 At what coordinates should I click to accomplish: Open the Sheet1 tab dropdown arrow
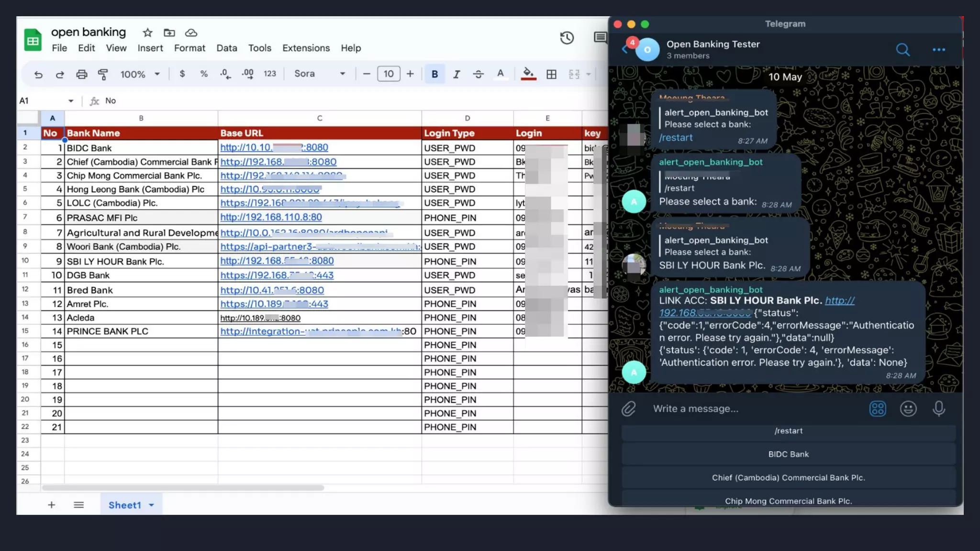[152, 505]
